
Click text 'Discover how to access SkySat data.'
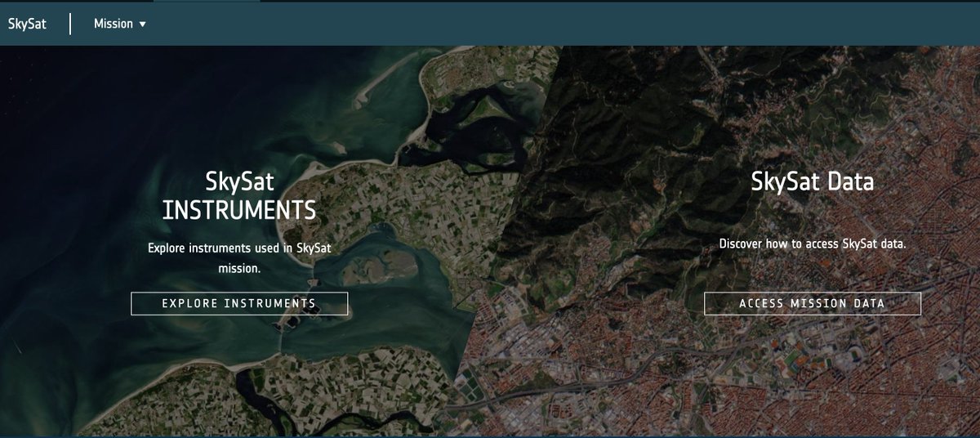[x=813, y=244]
